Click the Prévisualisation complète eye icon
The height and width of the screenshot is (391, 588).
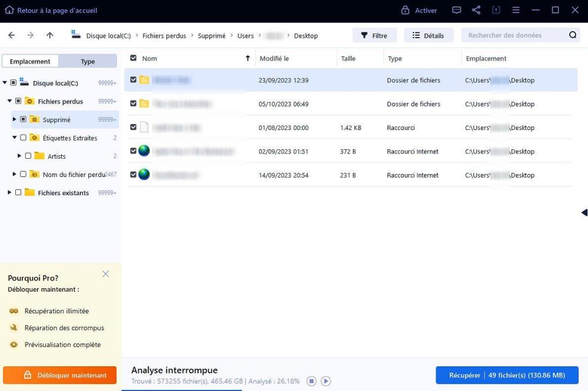point(14,345)
